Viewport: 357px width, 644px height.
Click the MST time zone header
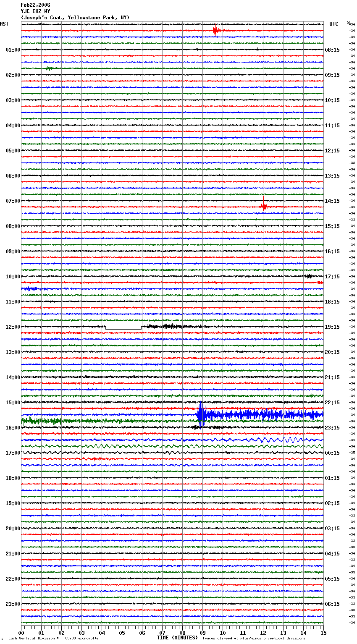(x=4, y=24)
